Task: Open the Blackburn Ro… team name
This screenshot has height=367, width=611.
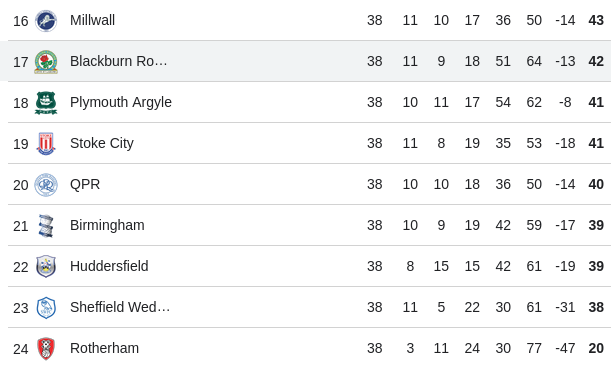Action: (x=118, y=61)
